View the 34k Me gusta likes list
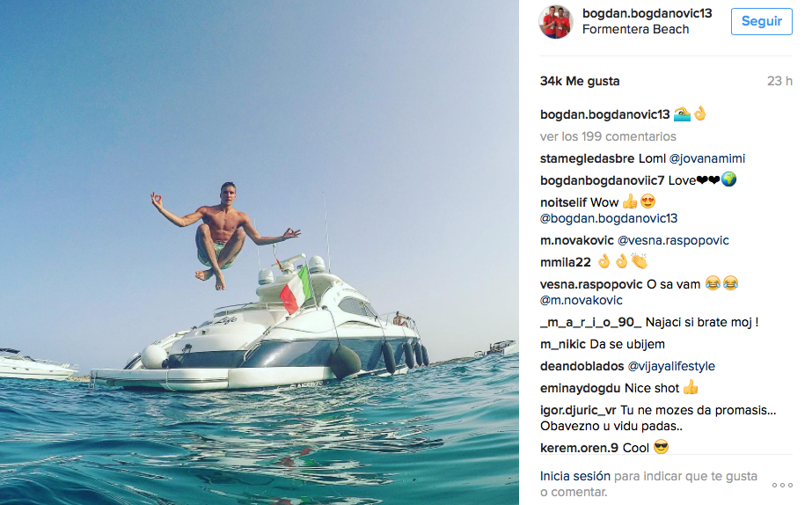812x505 pixels. [x=580, y=81]
